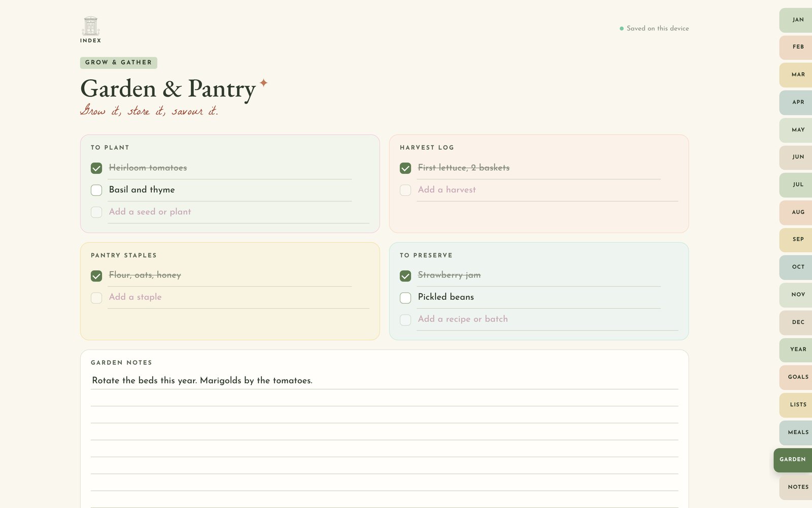Open the LISTS tab
Image resolution: width=812 pixels, height=508 pixels.
pos(796,405)
